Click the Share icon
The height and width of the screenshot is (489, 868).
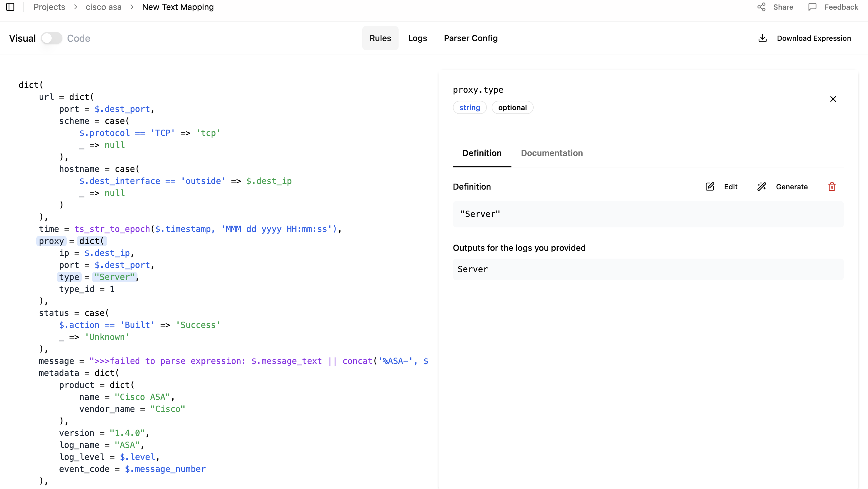[x=761, y=7]
